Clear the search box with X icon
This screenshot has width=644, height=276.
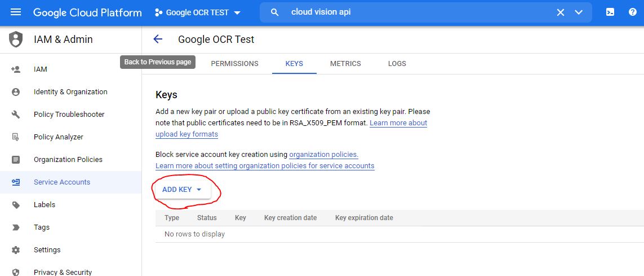561,12
